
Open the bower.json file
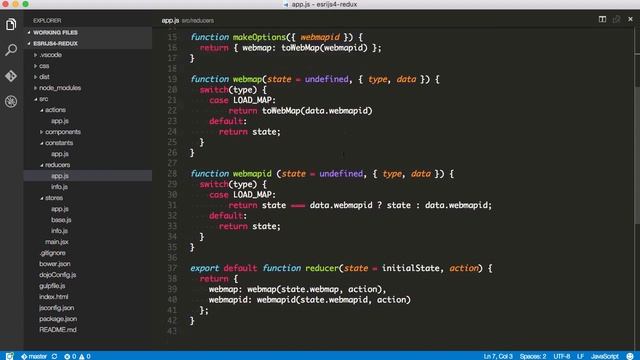pyautogui.click(x=55, y=264)
